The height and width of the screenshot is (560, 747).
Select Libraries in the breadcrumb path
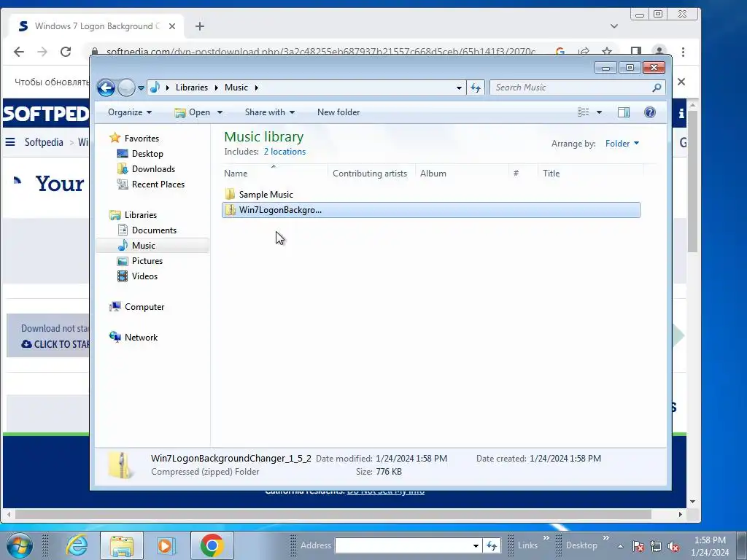pyautogui.click(x=192, y=87)
